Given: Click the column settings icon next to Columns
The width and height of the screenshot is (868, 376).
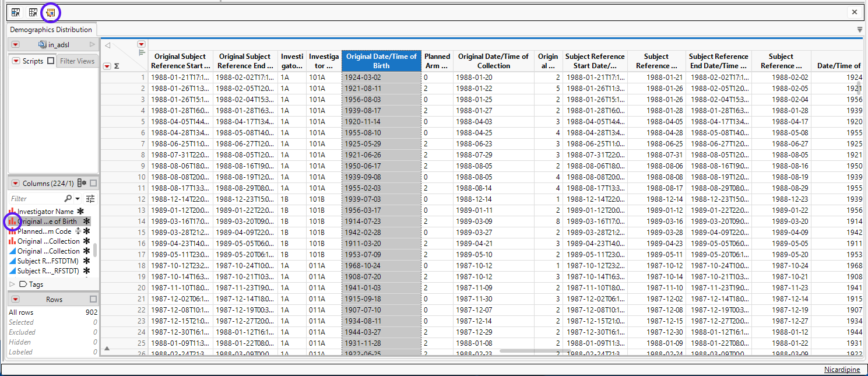Looking at the screenshot, I should click(x=82, y=184).
